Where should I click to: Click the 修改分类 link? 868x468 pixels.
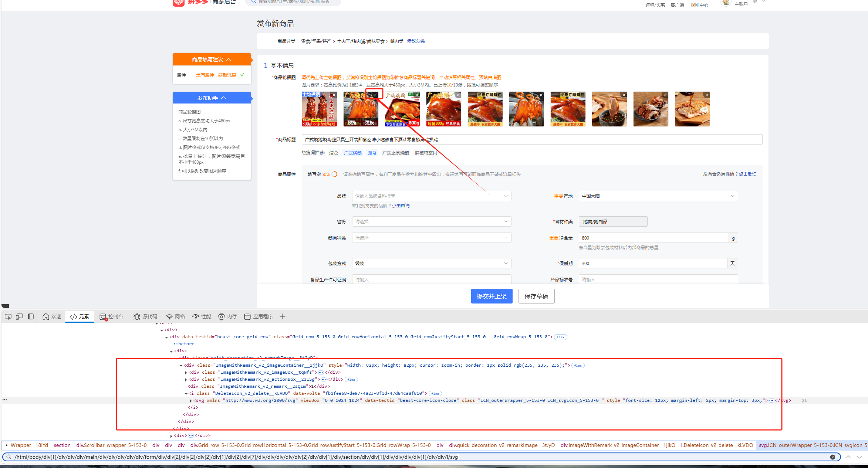pos(416,41)
